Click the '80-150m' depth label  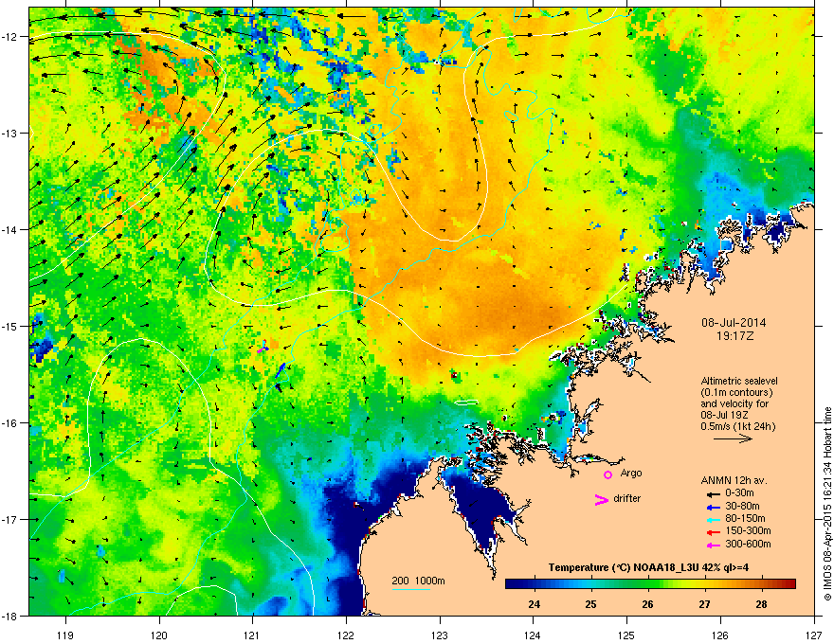point(745,519)
